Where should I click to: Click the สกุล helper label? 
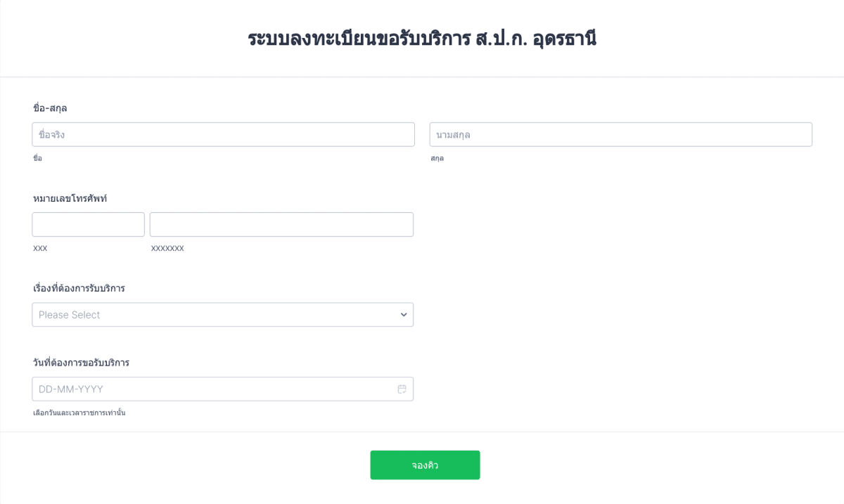coord(437,158)
